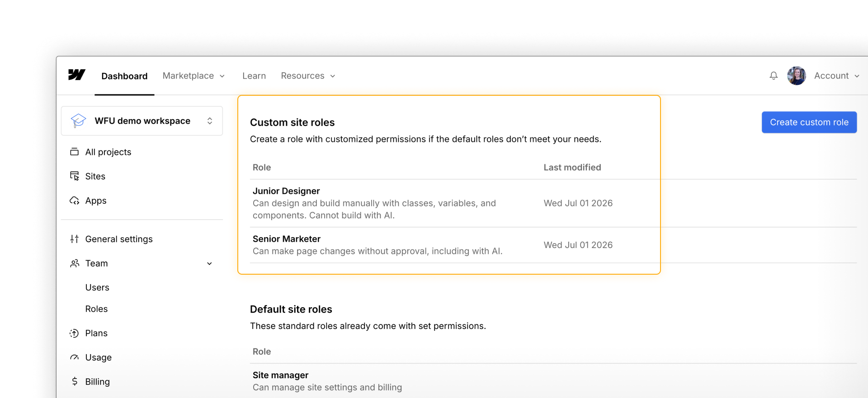This screenshot has width=868, height=398.
Task: Click the Plans circular arrow icon
Action: [x=75, y=333]
